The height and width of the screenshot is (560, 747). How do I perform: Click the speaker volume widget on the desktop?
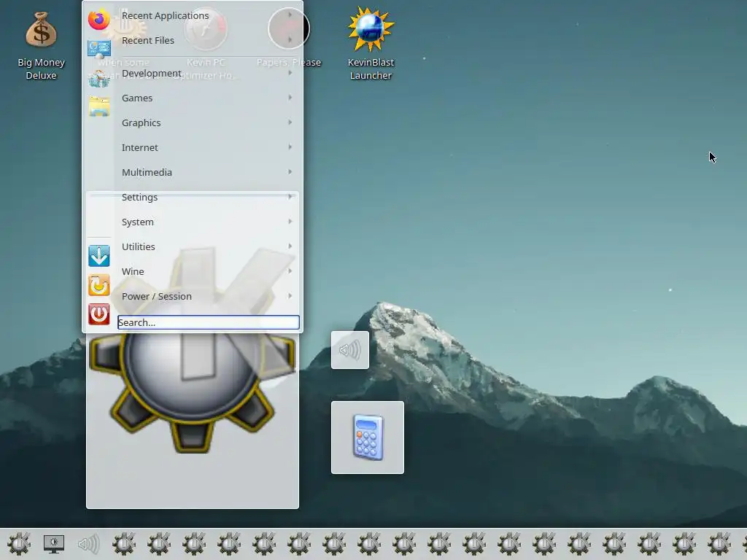(350, 350)
